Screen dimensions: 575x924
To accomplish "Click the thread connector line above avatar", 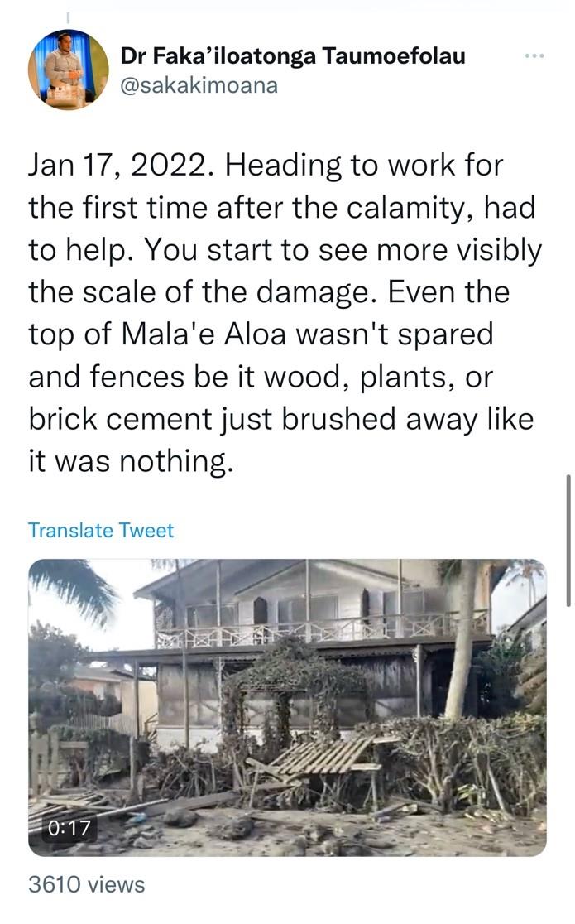I will point(68,17).
